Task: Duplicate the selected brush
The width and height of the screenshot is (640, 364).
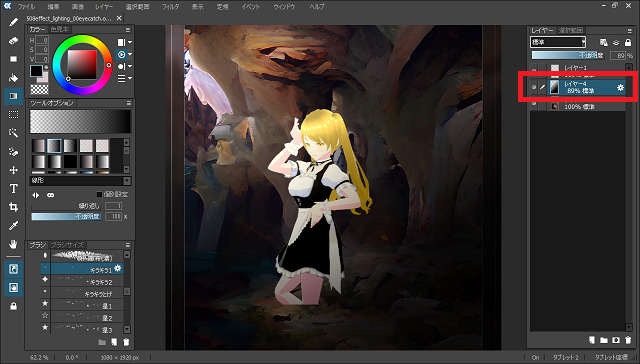Action: click(x=114, y=342)
